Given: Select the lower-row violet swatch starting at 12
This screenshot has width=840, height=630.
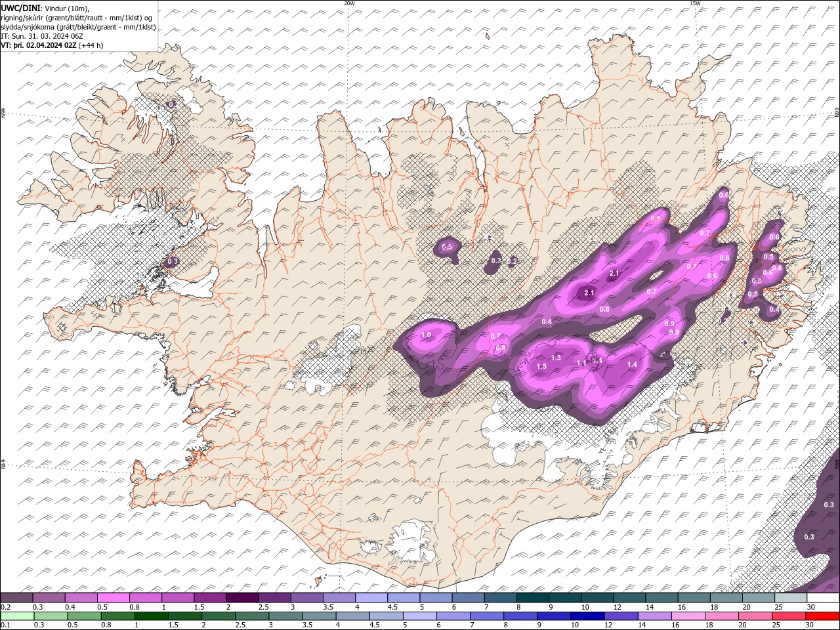Looking at the screenshot, I should click(621, 616).
